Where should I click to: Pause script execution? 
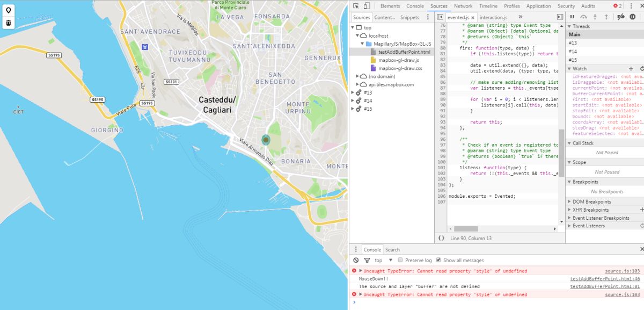click(x=572, y=17)
